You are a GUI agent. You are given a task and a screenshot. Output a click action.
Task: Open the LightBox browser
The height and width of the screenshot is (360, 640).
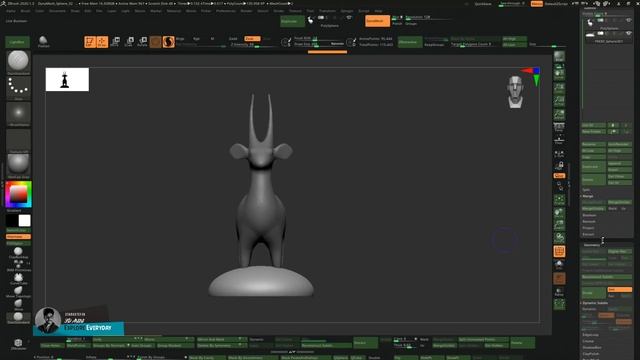coord(17,42)
